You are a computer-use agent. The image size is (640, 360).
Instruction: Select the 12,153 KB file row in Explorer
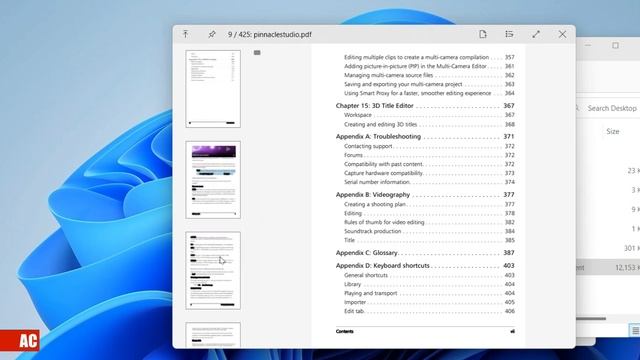pyautogui.click(x=608, y=267)
